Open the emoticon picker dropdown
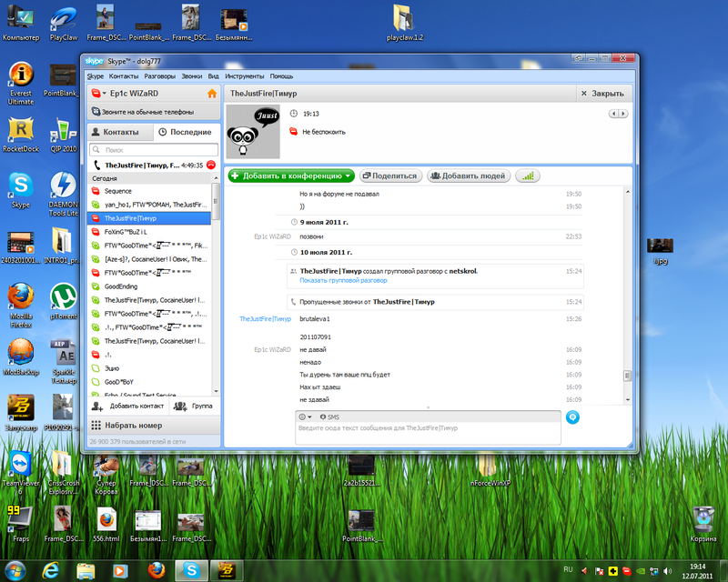728x582 pixels. tap(305, 416)
